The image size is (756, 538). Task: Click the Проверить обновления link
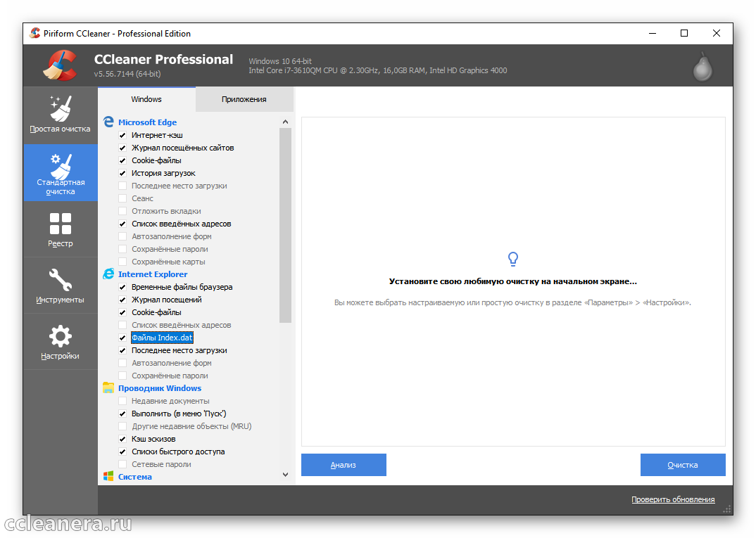tap(672, 499)
